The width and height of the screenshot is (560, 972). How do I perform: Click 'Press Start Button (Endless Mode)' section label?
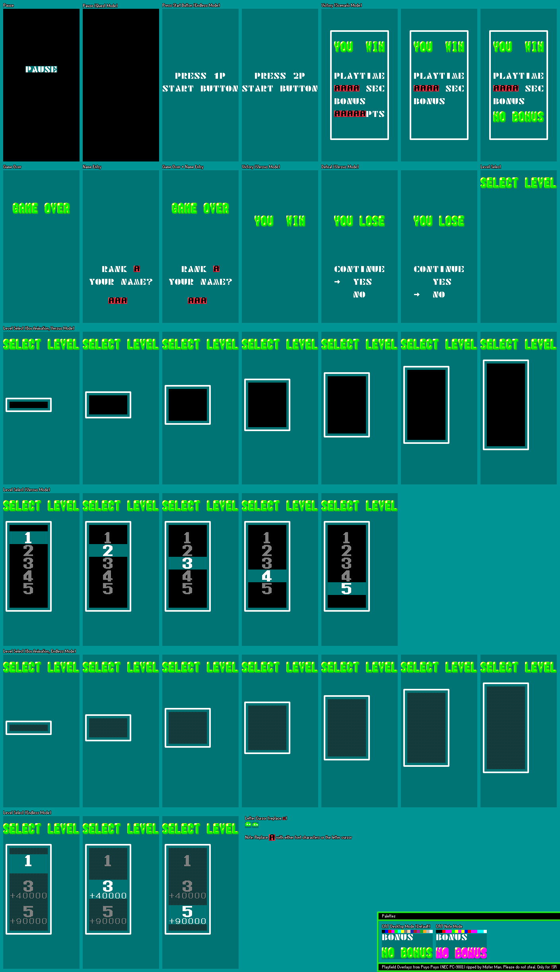tap(191, 6)
